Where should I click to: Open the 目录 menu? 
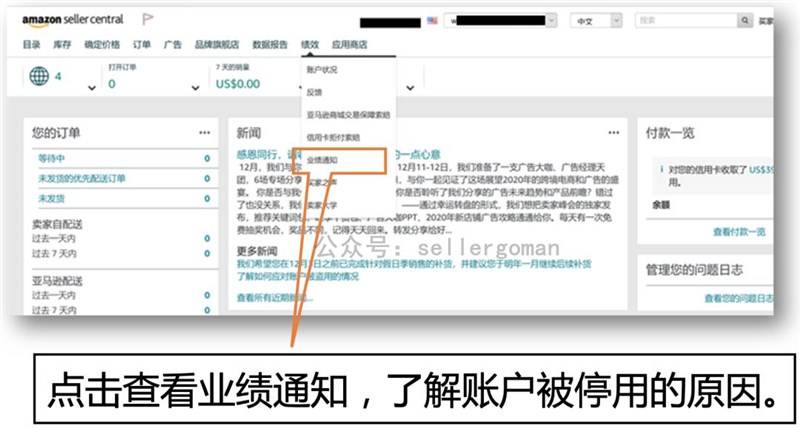coord(31,45)
